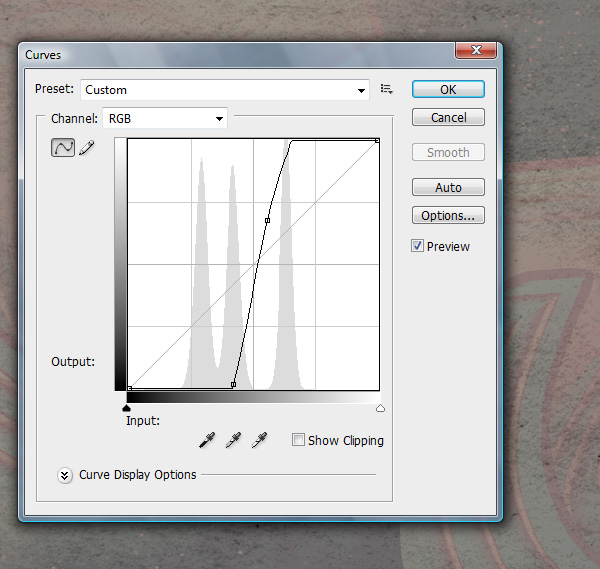Viewport: 600px width, 569px height.
Task: Click the horizontal input gradient bar
Action: pos(253,398)
